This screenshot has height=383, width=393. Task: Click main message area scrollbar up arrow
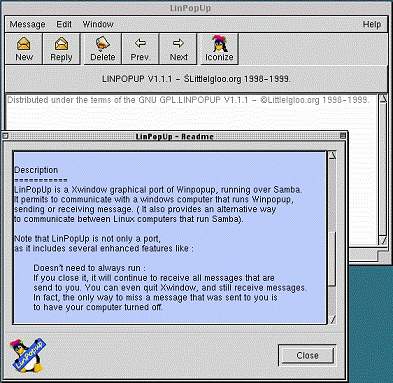click(383, 99)
